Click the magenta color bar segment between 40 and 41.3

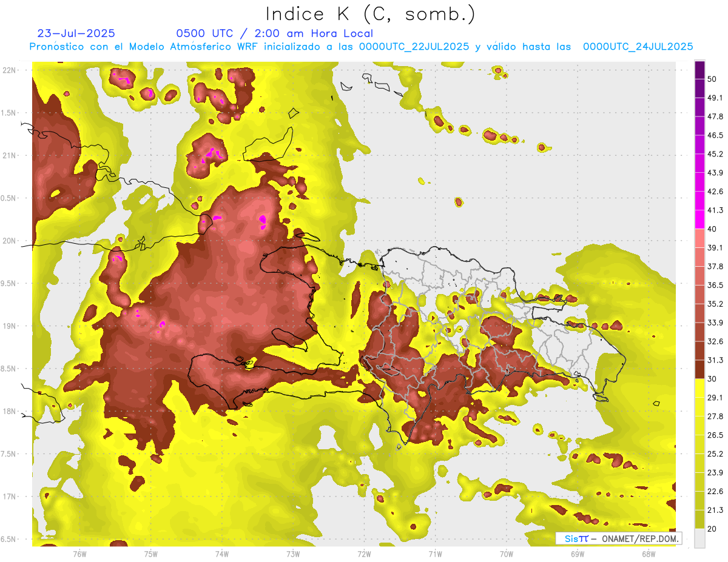click(x=699, y=219)
